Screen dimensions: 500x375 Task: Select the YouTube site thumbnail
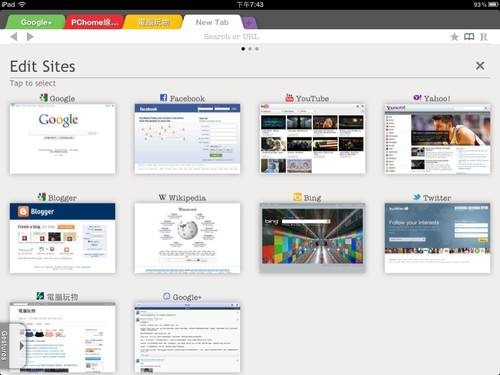[x=312, y=139]
